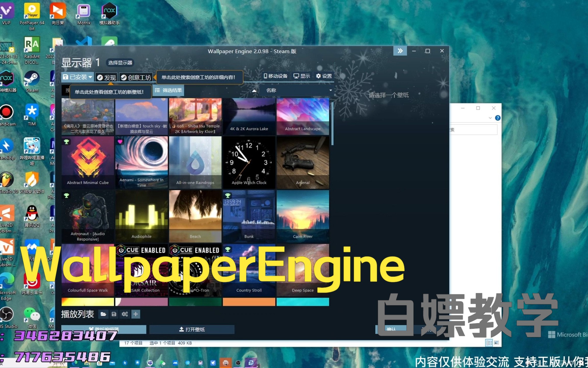Click wallpaper list vertical scrollbar
This screenshot has width=588, height=368.
pyautogui.click(x=332, y=123)
